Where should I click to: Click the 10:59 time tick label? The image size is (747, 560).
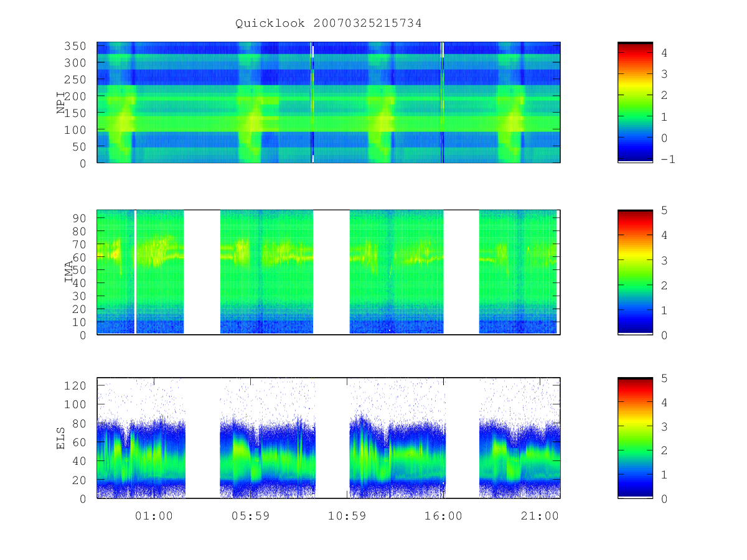(347, 516)
